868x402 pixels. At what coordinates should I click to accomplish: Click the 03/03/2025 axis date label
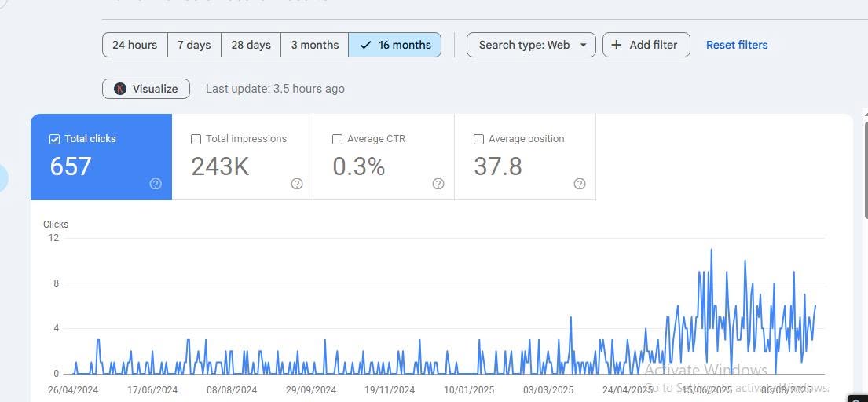548,390
